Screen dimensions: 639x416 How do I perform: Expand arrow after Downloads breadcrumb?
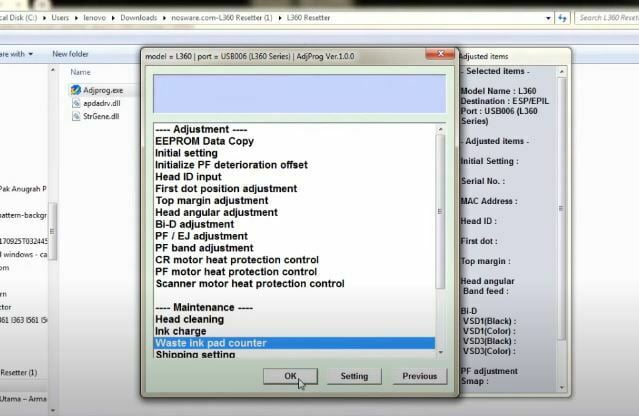[x=164, y=18]
